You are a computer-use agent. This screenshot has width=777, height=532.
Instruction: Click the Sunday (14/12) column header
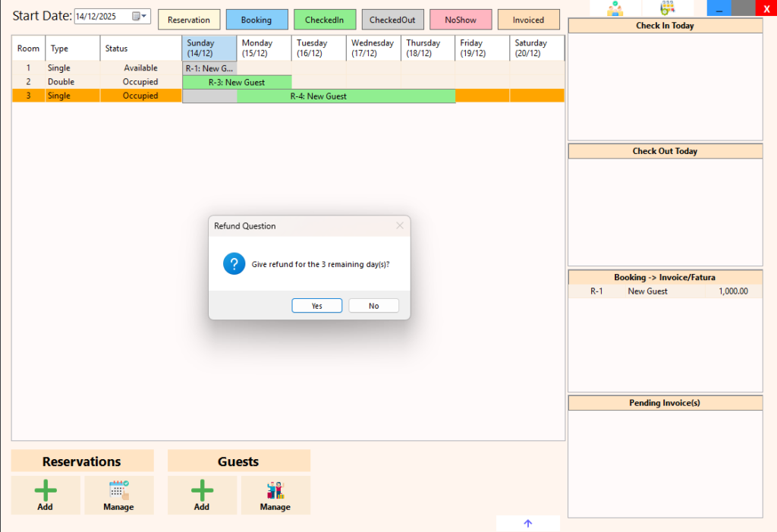[x=209, y=49]
